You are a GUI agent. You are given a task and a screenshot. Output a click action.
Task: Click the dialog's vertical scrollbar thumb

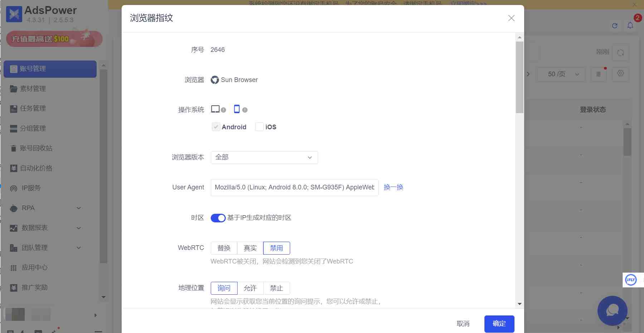click(519, 77)
